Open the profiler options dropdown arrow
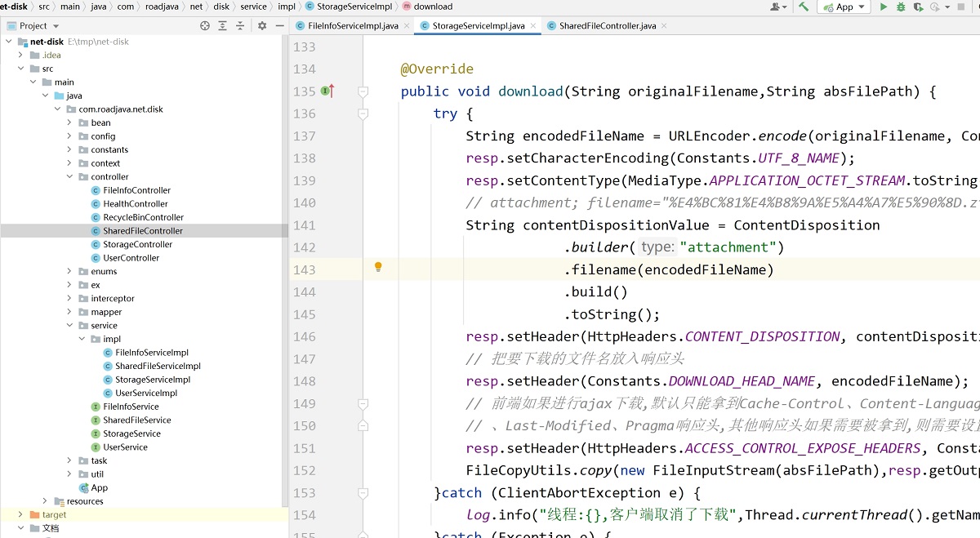Screen dimensions: 980x538 pos(947,7)
